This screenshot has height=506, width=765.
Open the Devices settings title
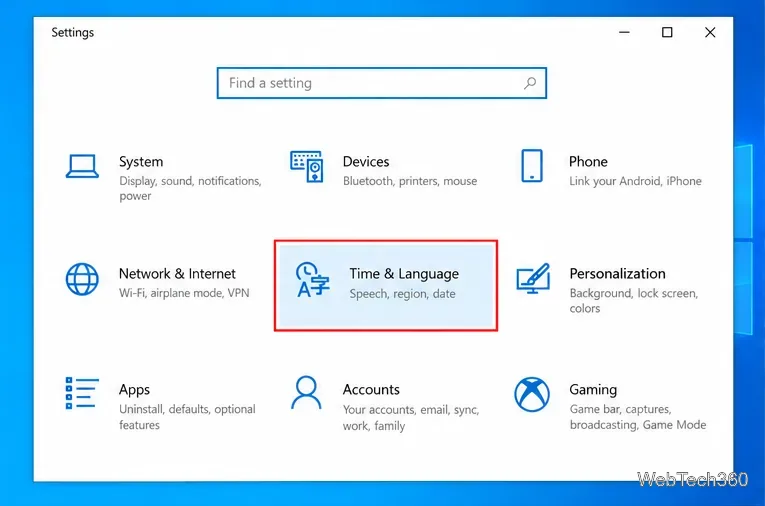366,162
